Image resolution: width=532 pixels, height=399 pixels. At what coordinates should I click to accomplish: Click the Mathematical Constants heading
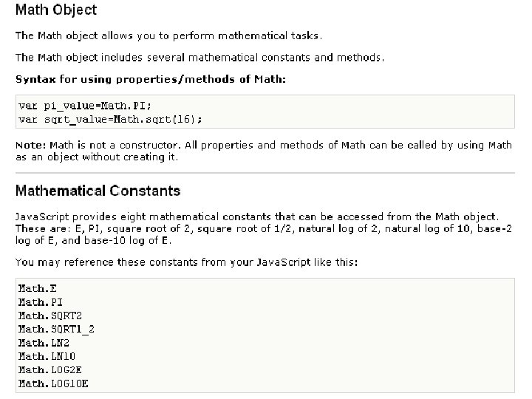click(98, 191)
